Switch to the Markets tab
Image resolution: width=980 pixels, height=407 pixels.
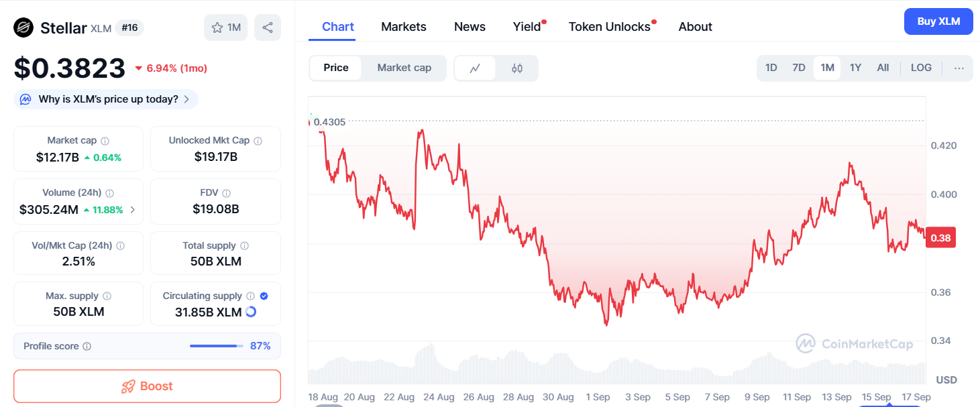pyautogui.click(x=404, y=27)
